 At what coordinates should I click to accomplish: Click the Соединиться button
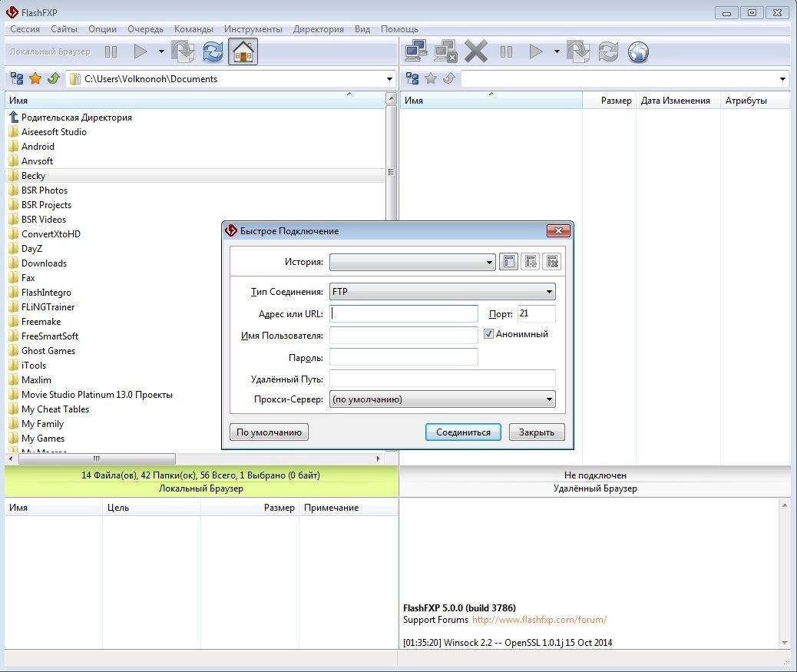pos(463,432)
